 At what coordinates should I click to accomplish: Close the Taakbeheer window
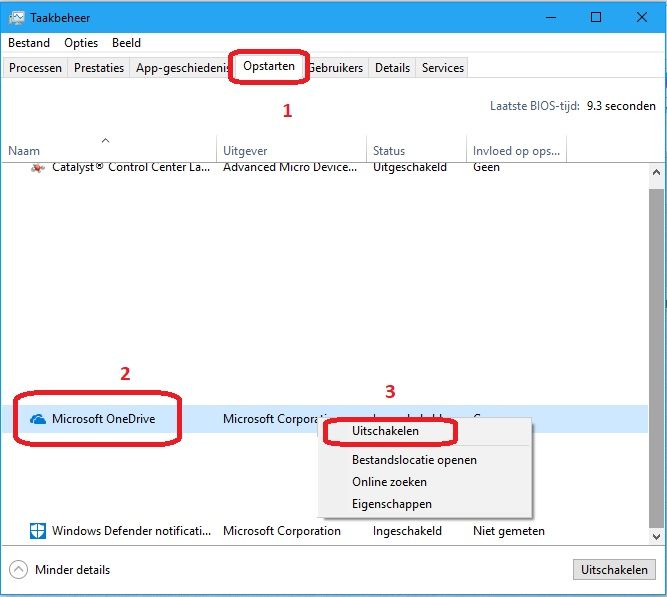(x=641, y=17)
